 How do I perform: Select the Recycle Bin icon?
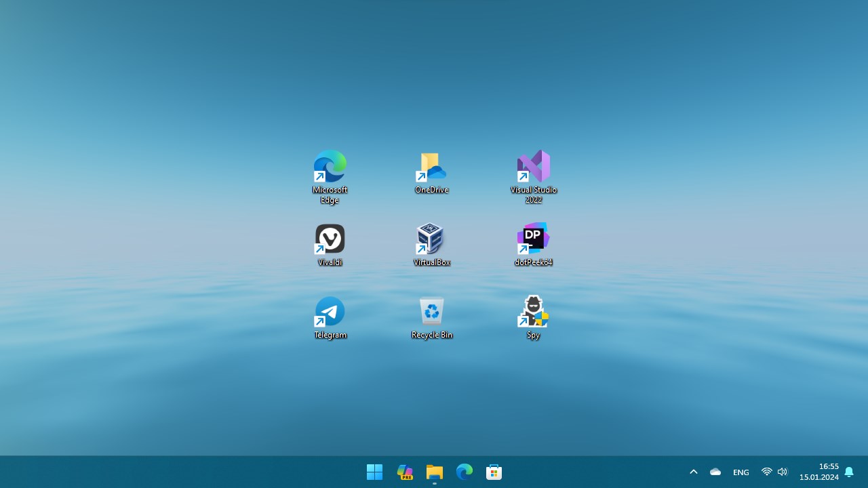click(x=432, y=317)
